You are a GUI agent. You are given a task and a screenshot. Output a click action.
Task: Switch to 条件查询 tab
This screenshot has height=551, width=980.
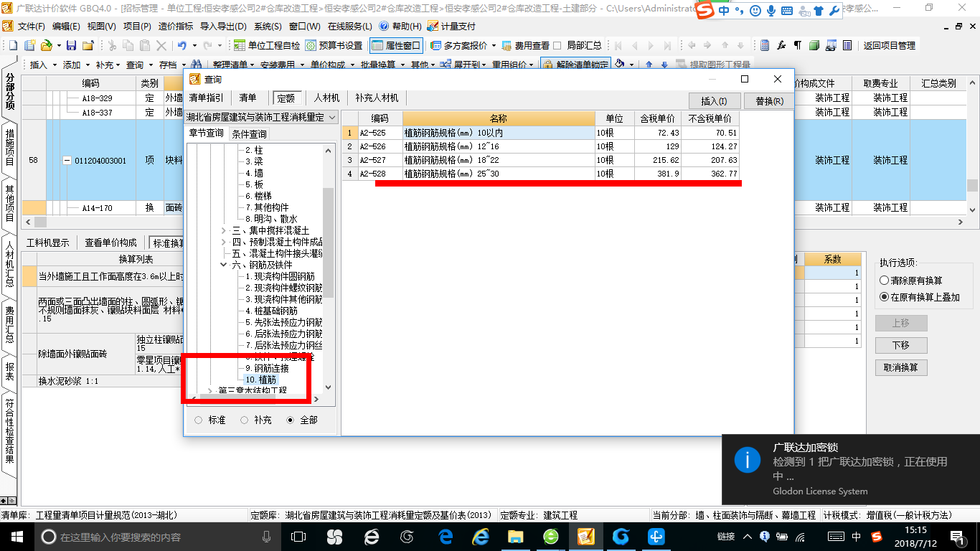click(x=249, y=134)
